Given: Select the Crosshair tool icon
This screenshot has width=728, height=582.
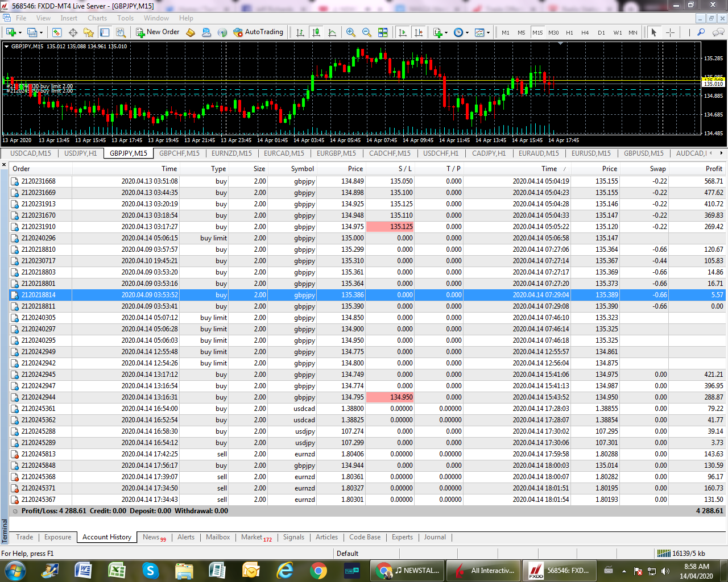Looking at the screenshot, I should [670, 32].
